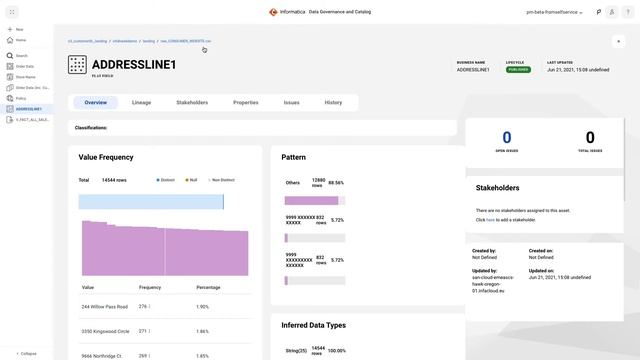Click the String(25) inferred data type

click(296, 351)
